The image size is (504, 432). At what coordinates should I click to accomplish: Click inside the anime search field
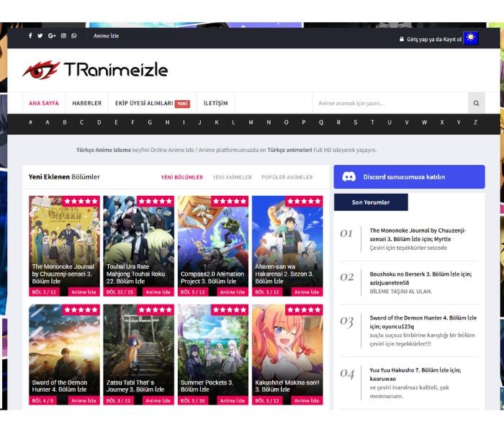(389, 104)
